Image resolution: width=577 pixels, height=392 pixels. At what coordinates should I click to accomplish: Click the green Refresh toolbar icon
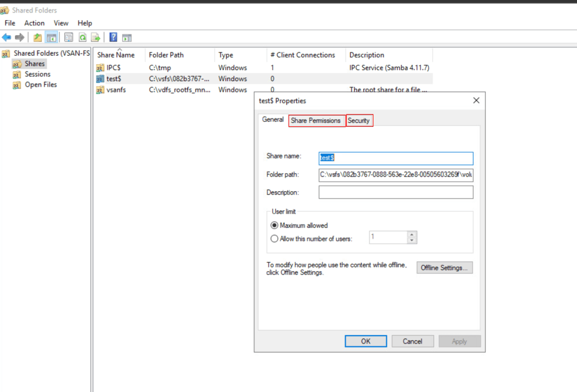click(82, 38)
